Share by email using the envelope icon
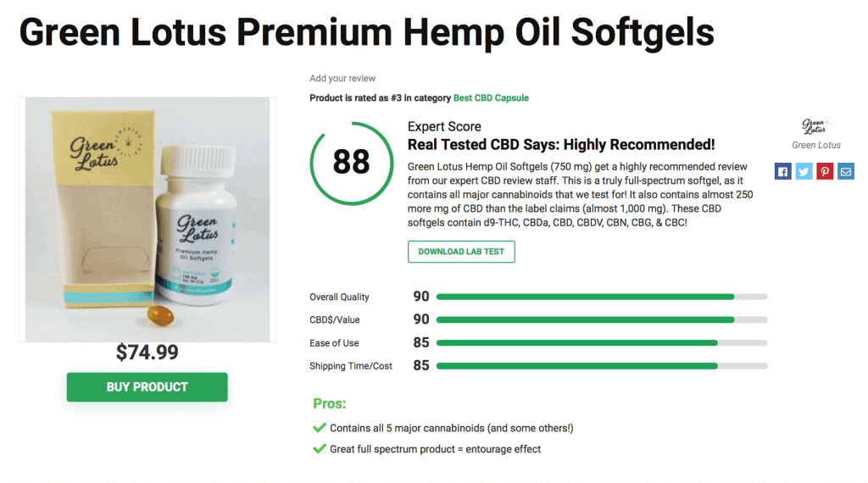Image resolution: width=868 pixels, height=483 pixels. click(846, 171)
